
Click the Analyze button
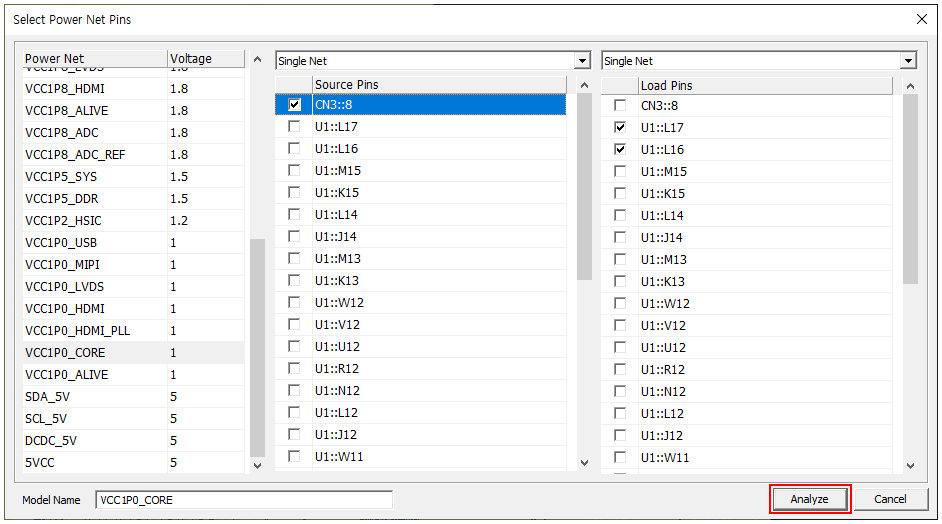point(809,499)
